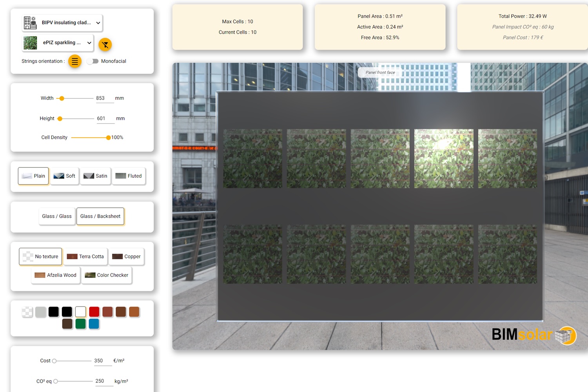Expand the BIPV insulating cladding dropdown

98,23
